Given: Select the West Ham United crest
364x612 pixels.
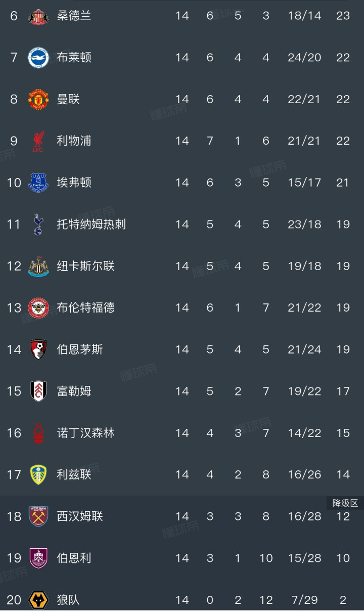Looking at the screenshot, I should coord(38,516).
